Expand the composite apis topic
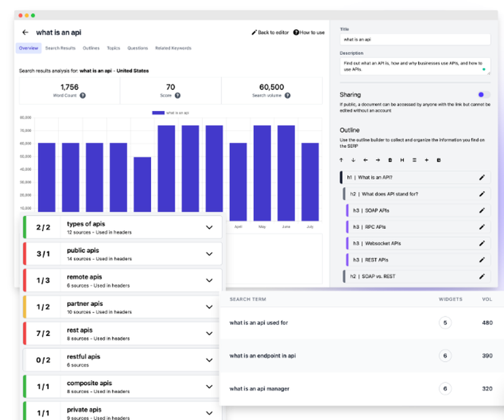This screenshot has width=504, height=420. [209, 387]
